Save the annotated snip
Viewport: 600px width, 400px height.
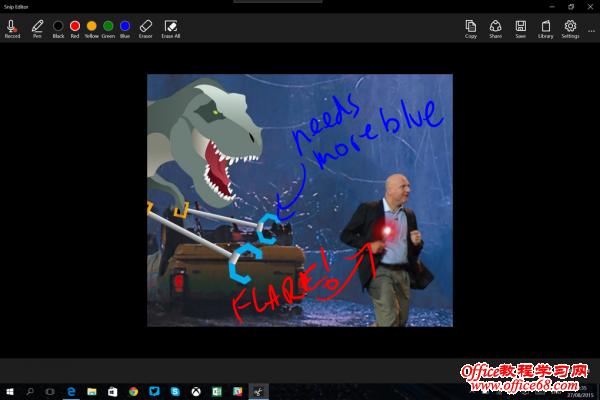[521, 27]
